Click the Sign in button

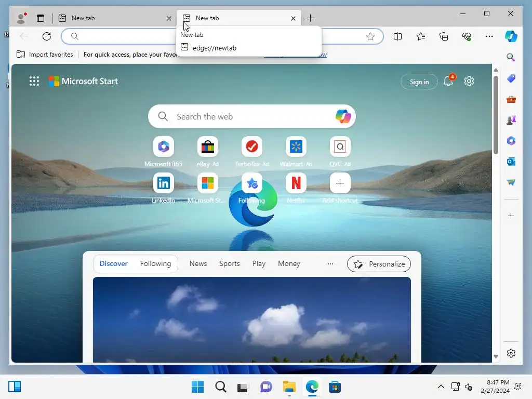(419, 82)
